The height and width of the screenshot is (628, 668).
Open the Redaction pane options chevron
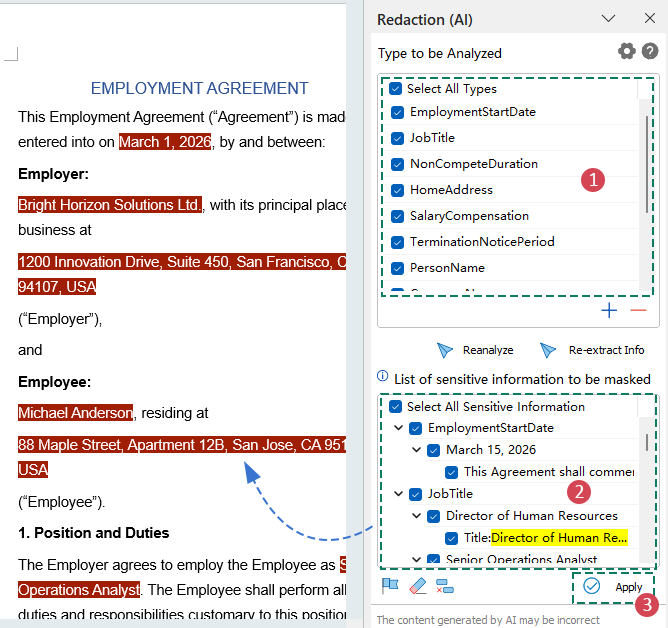pyautogui.click(x=608, y=18)
